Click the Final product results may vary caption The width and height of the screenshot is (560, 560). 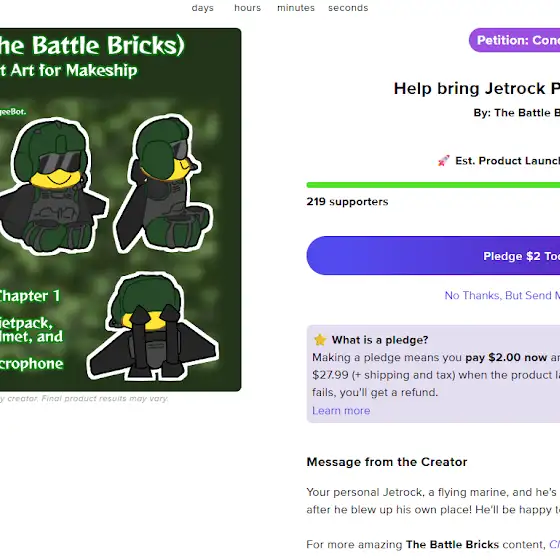coord(84,399)
